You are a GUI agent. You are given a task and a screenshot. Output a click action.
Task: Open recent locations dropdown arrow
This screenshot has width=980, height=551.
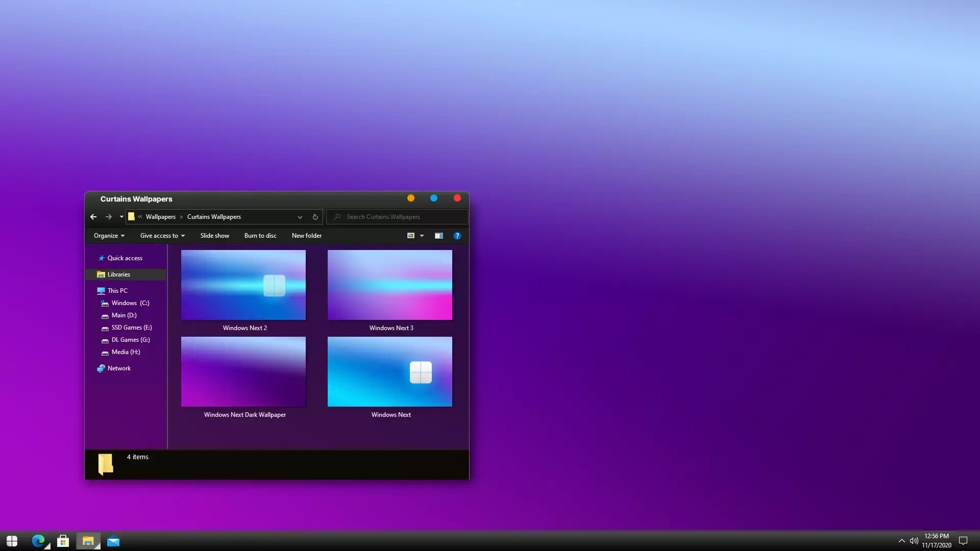pyautogui.click(x=121, y=217)
